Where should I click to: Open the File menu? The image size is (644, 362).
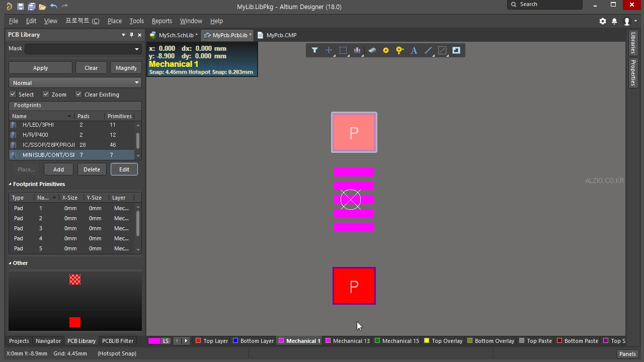[14, 21]
